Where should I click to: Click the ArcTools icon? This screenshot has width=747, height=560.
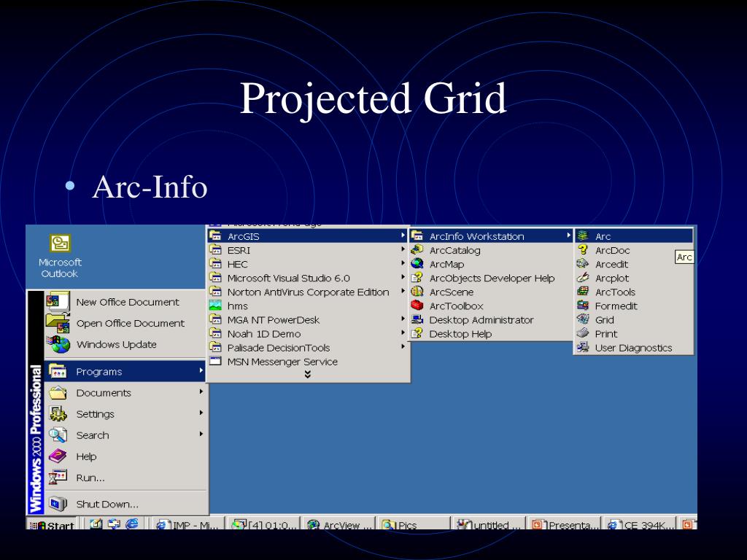coord(583,292)
